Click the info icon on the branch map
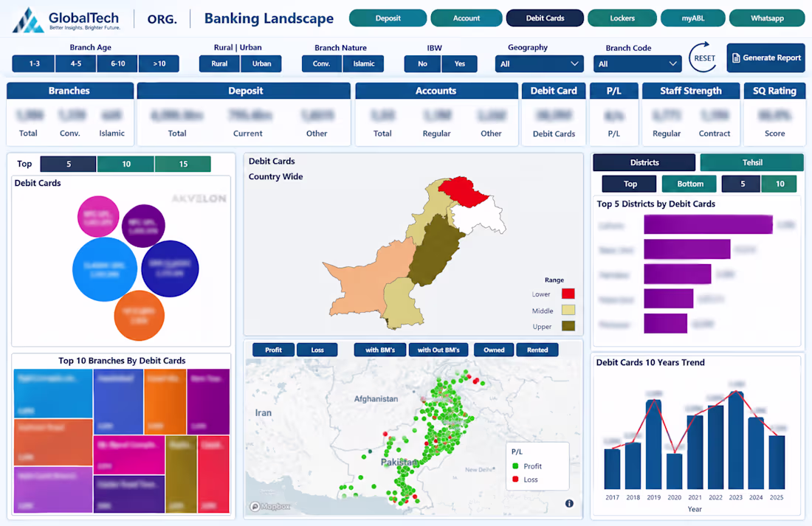The width and height of the screenshot is (812, 526). coord(569,503)
